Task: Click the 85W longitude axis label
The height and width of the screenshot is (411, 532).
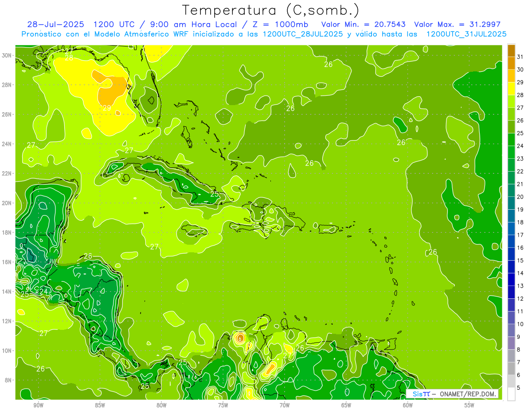Action: 100,406
